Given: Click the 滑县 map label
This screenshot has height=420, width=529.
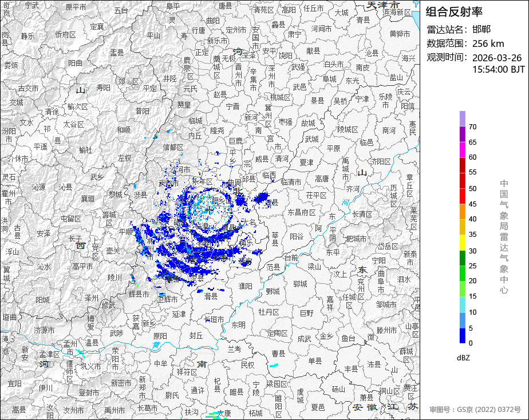Looking at the screenshot, I should (211, 296).
